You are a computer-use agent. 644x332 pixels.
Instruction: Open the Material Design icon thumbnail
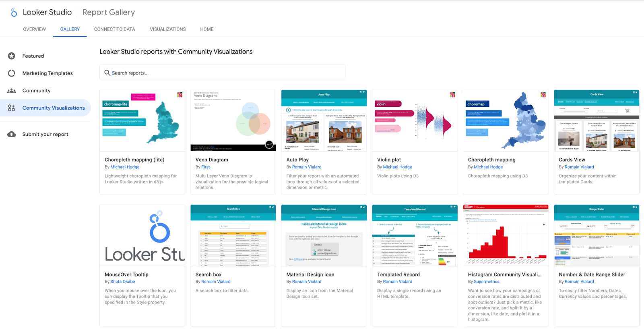click(324, 235)
